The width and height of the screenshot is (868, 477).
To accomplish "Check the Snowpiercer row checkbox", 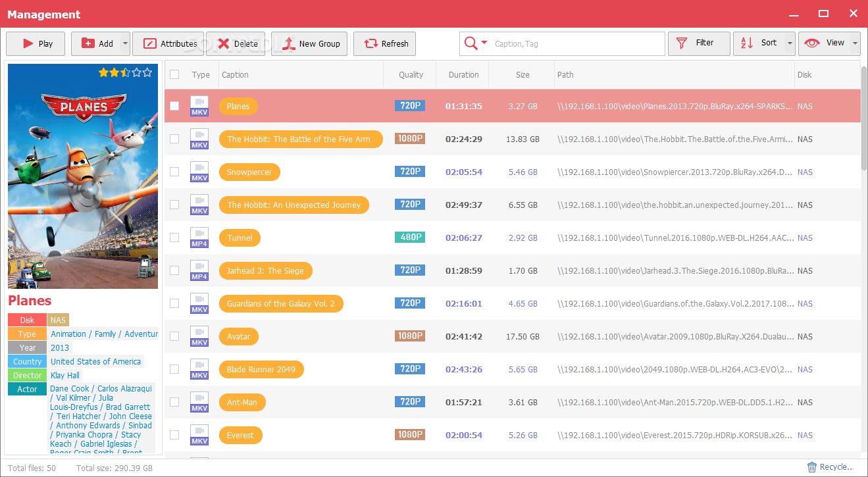I will point(174,172).
